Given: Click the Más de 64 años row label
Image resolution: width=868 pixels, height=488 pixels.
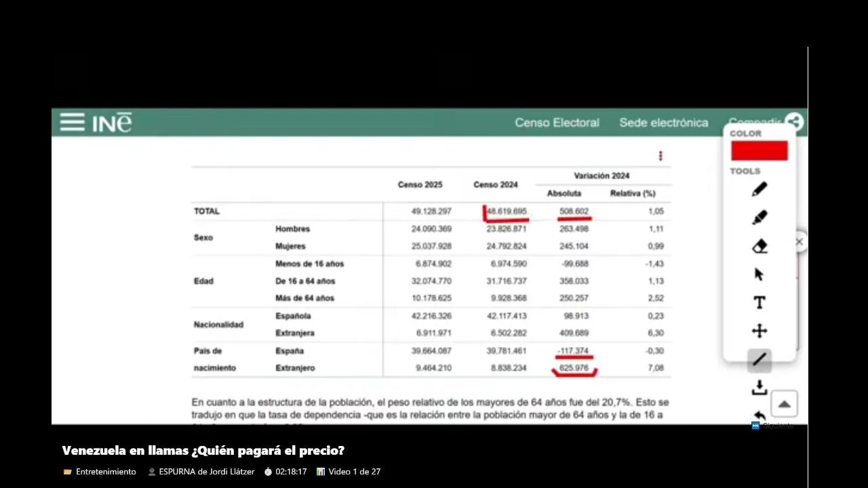Looking at the screenshot, I should point(304,298).
